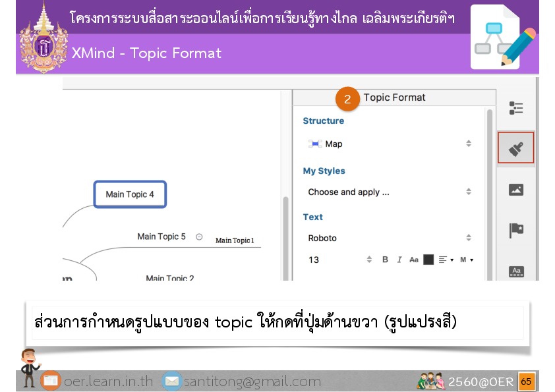Click the oer.learn.in.th website link
The width and height of the screenshot is (555, 392).
tap(108, 381)
